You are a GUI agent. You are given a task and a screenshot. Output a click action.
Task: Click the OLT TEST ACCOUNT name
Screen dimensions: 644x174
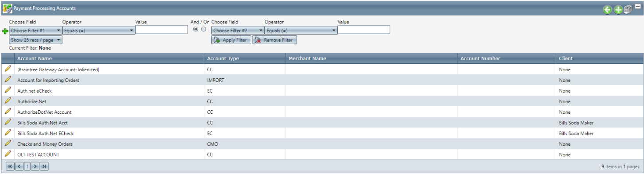click(x=38, y=155)
